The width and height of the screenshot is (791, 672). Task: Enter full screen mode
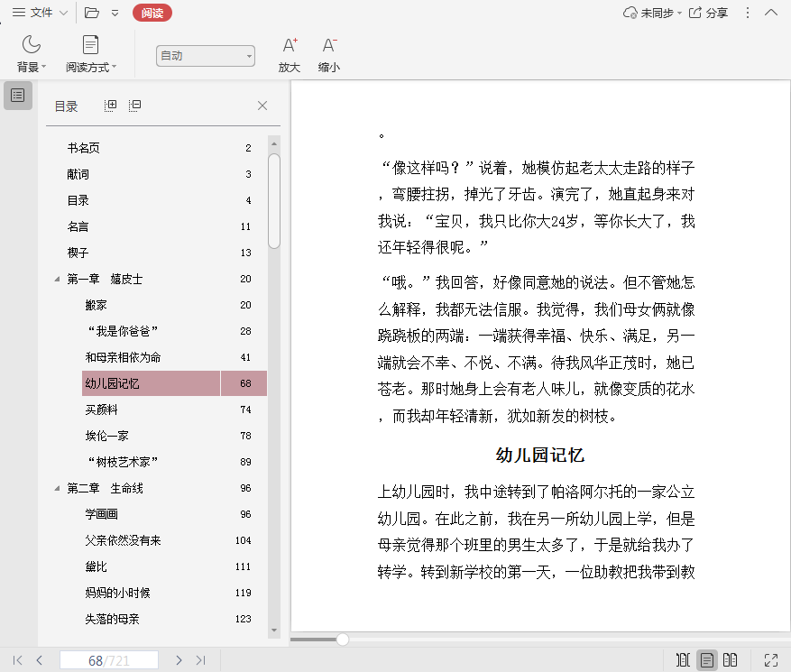coord(771,660)
